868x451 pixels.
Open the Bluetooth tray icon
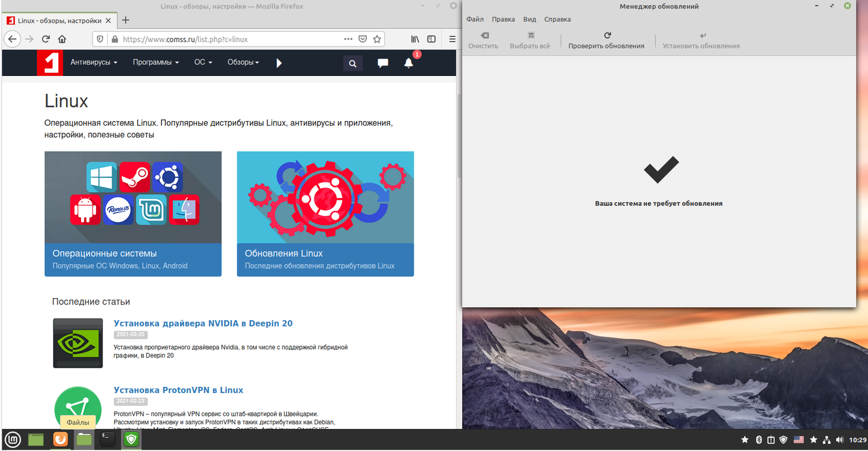(759, 441)
